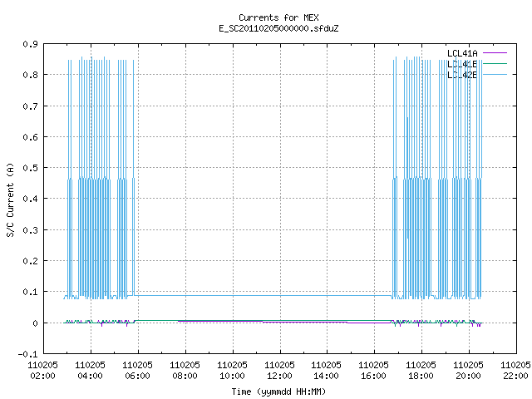Click the purple LCL41A legend line sample
Screen dimensions: 532x399
click(495, 53)
